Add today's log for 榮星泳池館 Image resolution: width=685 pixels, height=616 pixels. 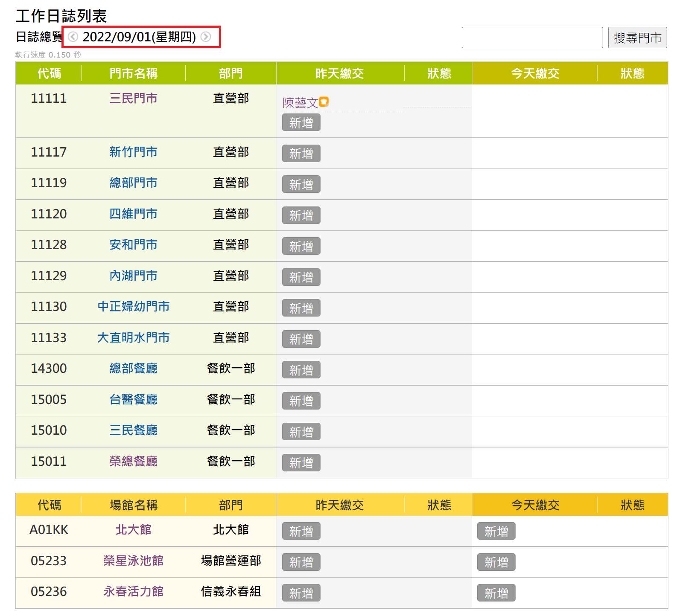[x=496, y=562]
